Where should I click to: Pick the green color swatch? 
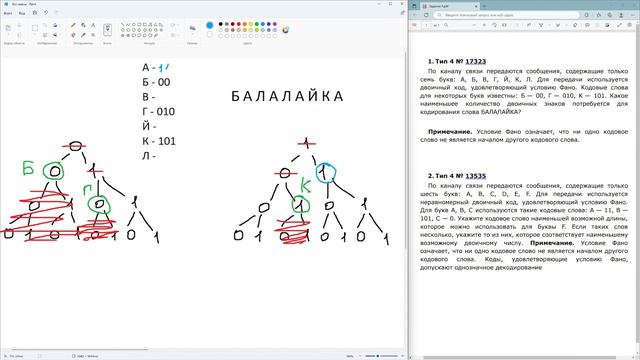(257, 24)
